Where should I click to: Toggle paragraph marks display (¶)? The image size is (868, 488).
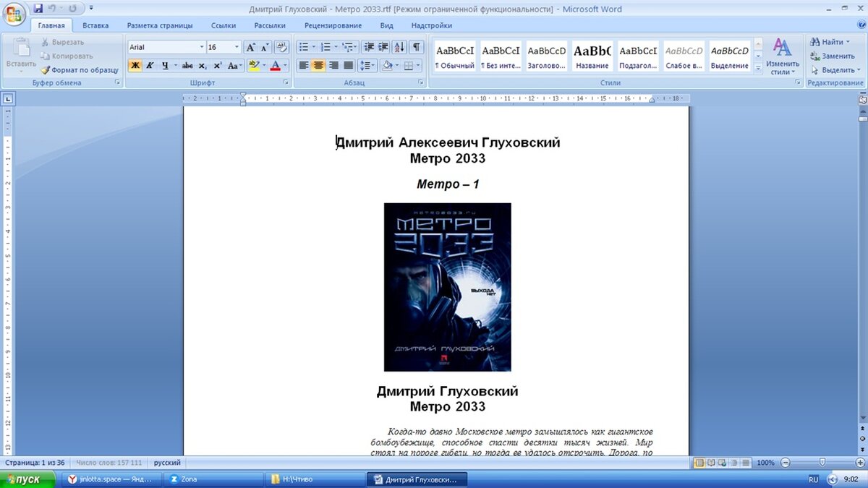(417, 47)
